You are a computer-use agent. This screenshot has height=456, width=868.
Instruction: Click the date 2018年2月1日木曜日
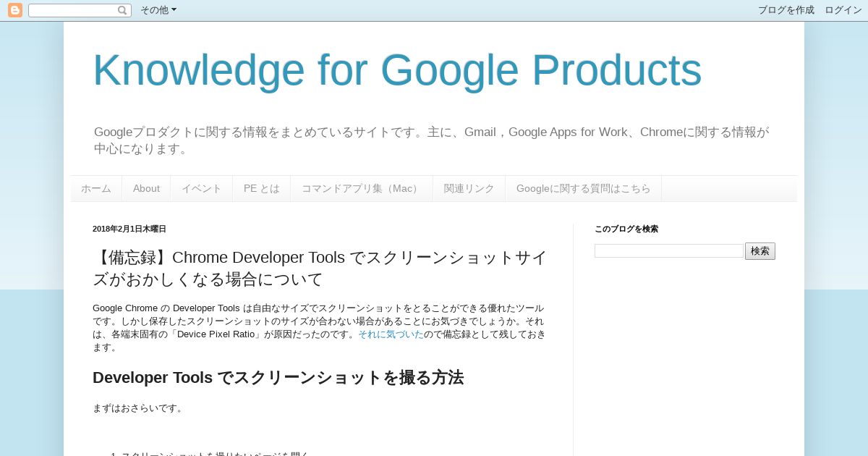(129, 229)
